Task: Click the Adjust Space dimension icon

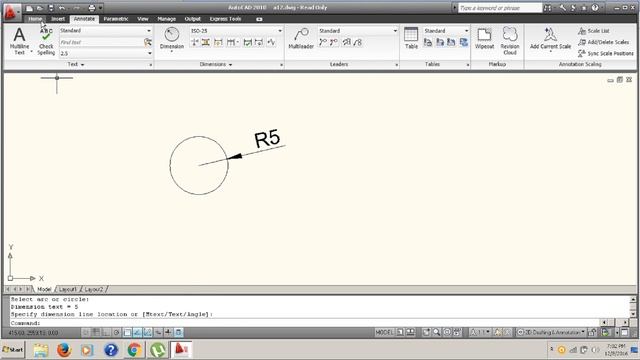Action: (x=206, y=42)
